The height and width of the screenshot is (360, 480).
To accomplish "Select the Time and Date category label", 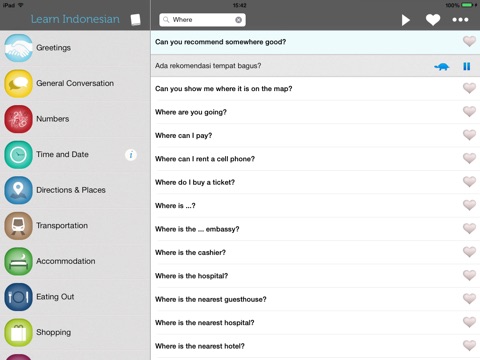I will click(62, 155).
